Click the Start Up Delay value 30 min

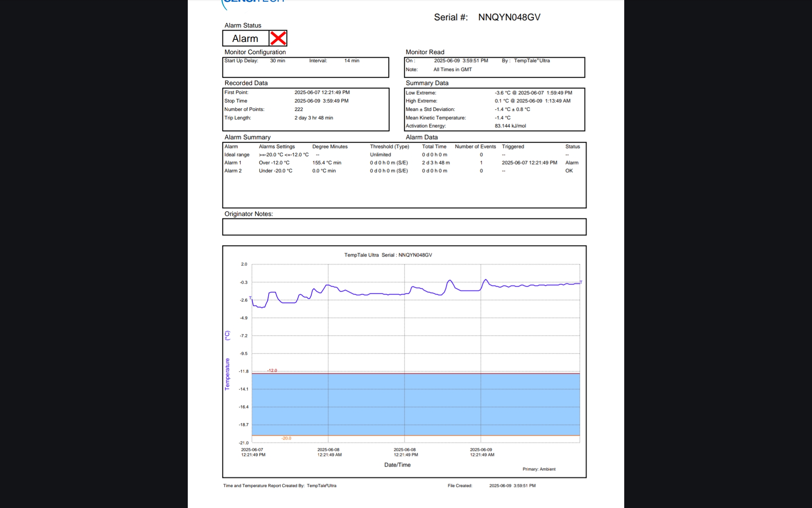pos(277,61)
